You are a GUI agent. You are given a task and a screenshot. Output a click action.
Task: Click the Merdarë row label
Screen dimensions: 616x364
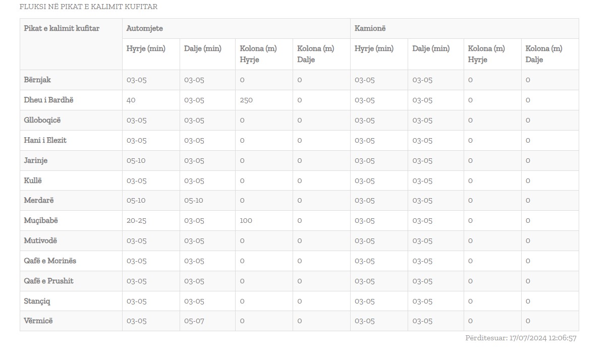point(39,200)
